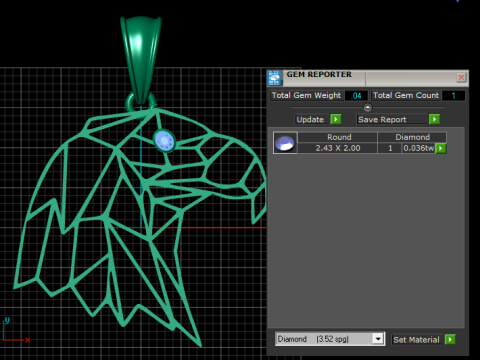Click the Set Material label
This screenshot has width=480, height=360.
(416, 340)
